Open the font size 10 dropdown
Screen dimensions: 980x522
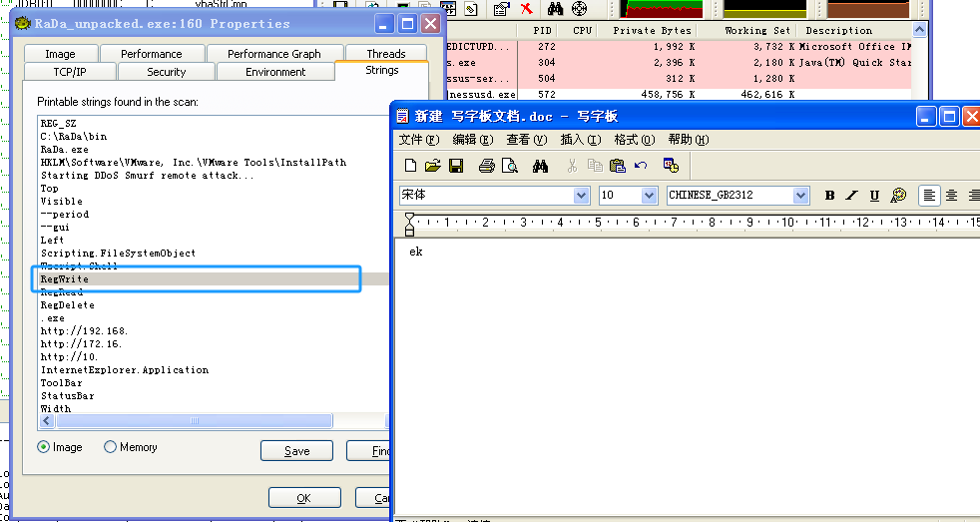coord(650,195)
